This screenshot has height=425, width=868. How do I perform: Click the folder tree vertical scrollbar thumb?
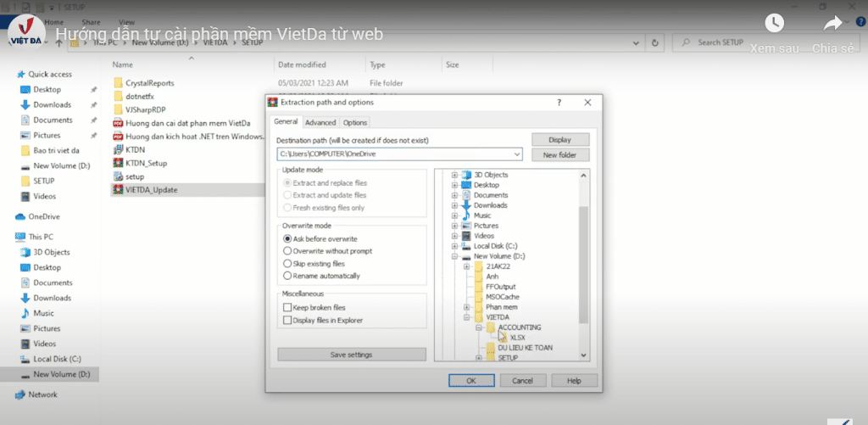click(583, 265)
